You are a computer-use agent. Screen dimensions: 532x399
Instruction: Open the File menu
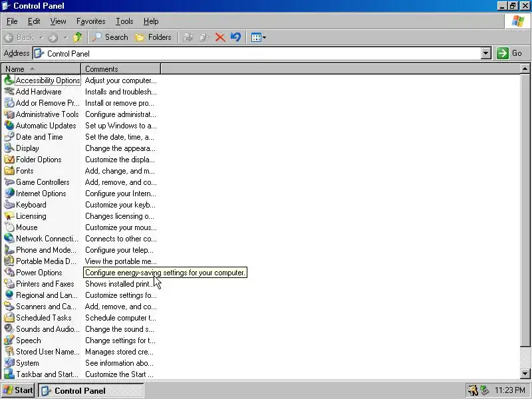coord(12,21)
